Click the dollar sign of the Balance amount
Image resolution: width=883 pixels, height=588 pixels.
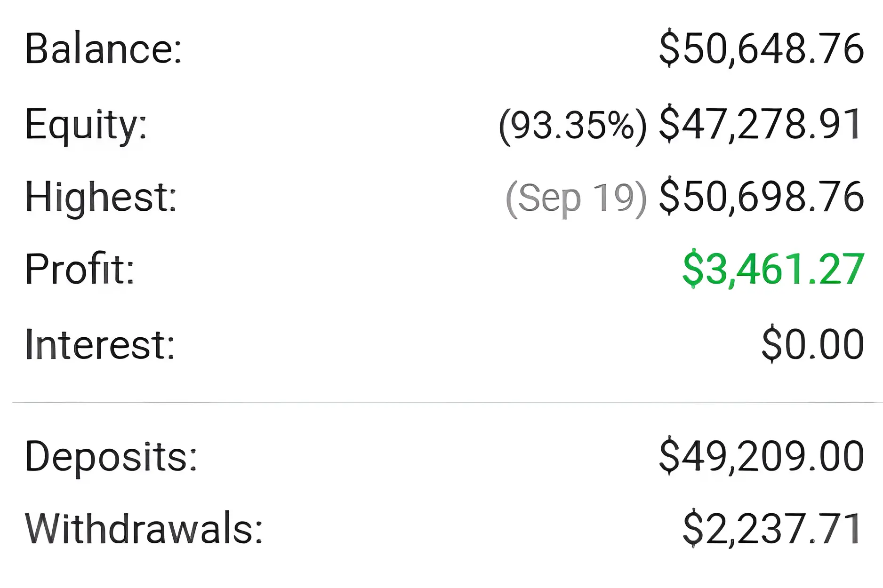[669, 48]
